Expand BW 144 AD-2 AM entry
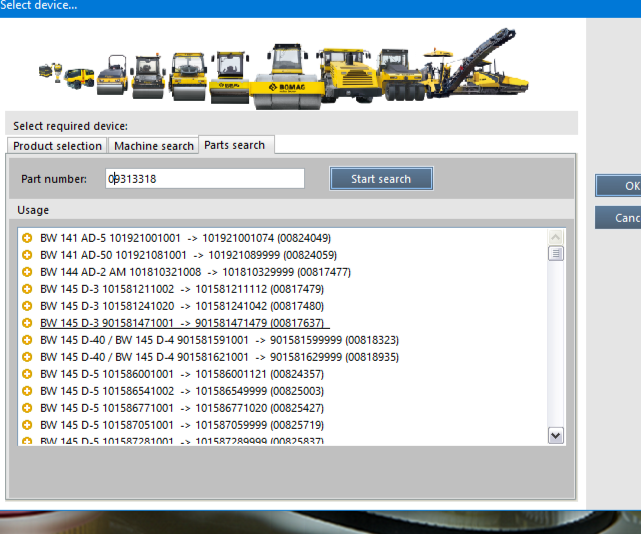 27,272
